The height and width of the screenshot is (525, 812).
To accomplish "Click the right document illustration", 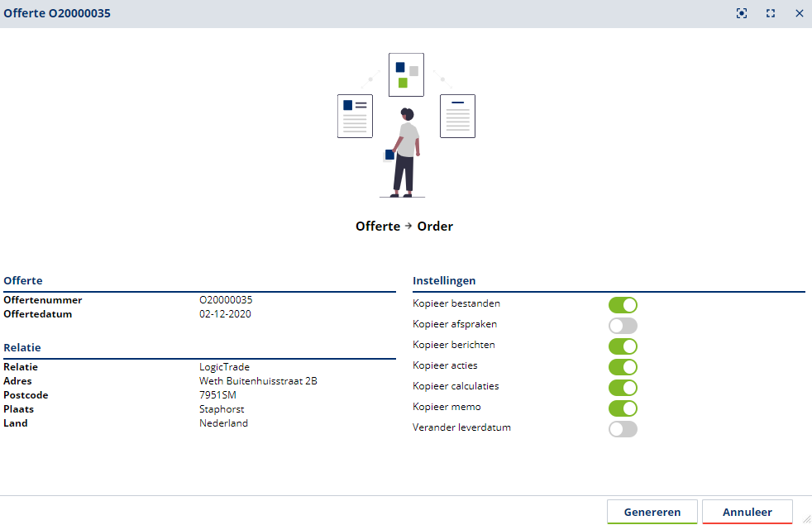I will point(457,116).
